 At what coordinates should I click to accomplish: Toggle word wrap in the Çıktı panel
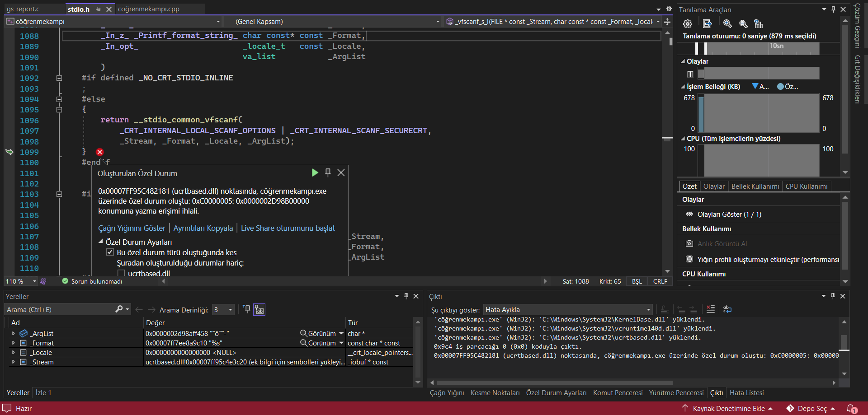point(727,309)
